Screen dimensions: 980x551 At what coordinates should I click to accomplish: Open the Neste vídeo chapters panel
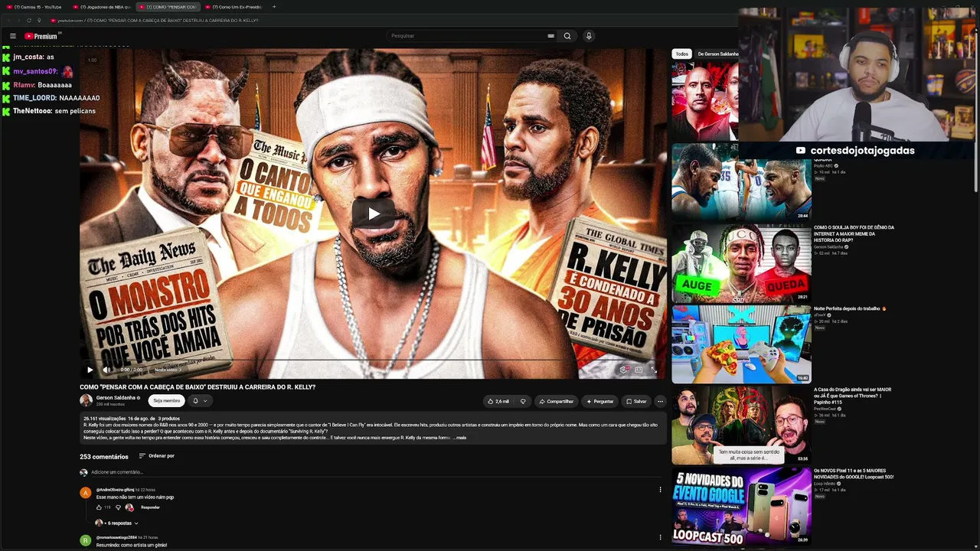[168, 370]
